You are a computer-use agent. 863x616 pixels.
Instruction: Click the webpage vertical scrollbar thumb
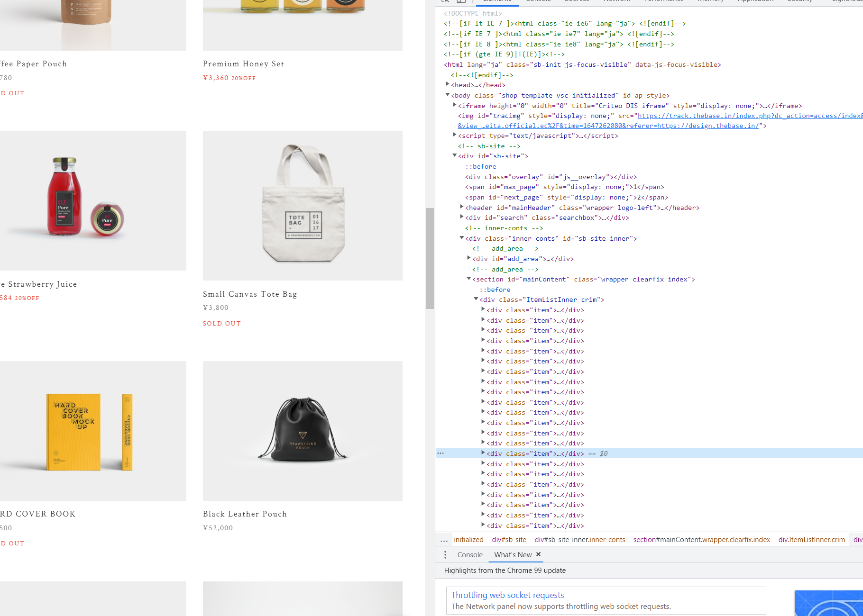430,258
